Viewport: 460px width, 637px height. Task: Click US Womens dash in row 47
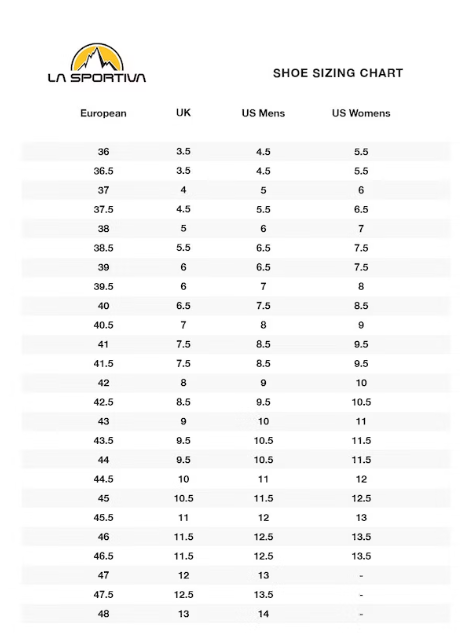click(361, 576)
